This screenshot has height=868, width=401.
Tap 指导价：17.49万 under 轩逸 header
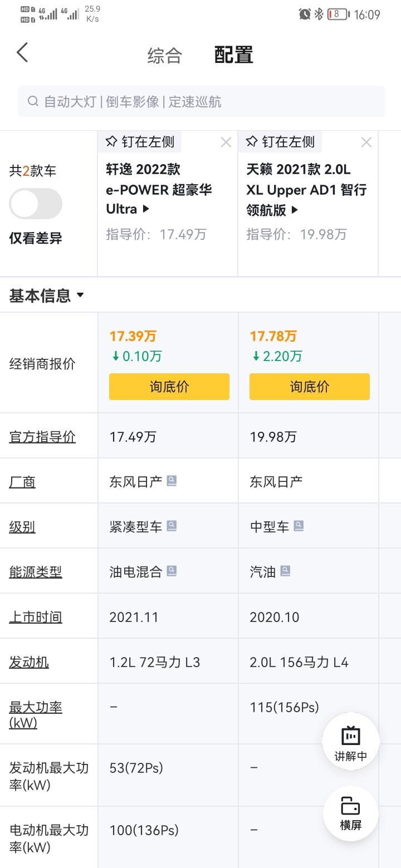coord(157,234)
